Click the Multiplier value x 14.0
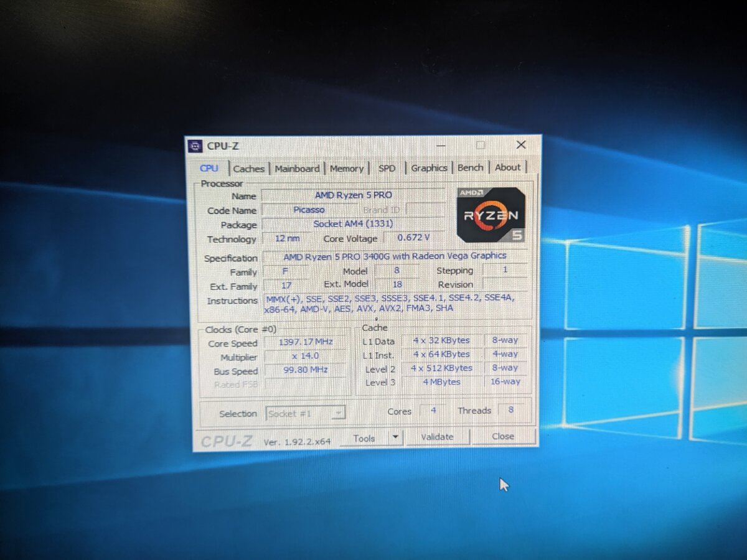This screenshot has width=747, height=560. (305, 357)
